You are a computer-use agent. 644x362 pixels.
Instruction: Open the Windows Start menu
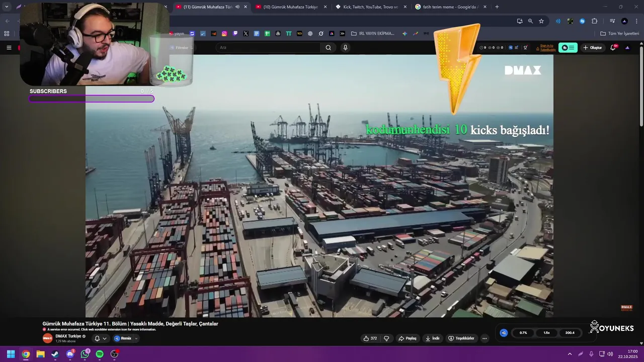coord(11,354)
